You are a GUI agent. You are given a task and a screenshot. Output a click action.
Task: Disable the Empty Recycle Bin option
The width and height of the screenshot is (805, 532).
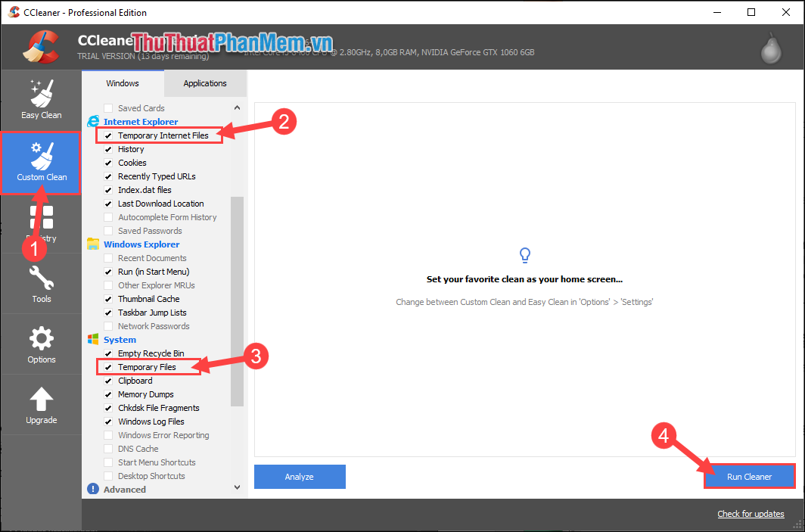[x=109, y=353]
